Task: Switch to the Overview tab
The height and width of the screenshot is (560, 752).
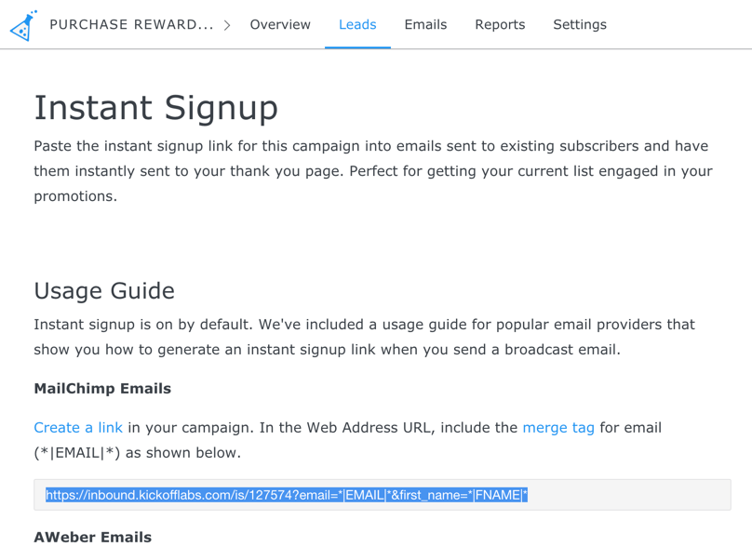Action: 280,25
